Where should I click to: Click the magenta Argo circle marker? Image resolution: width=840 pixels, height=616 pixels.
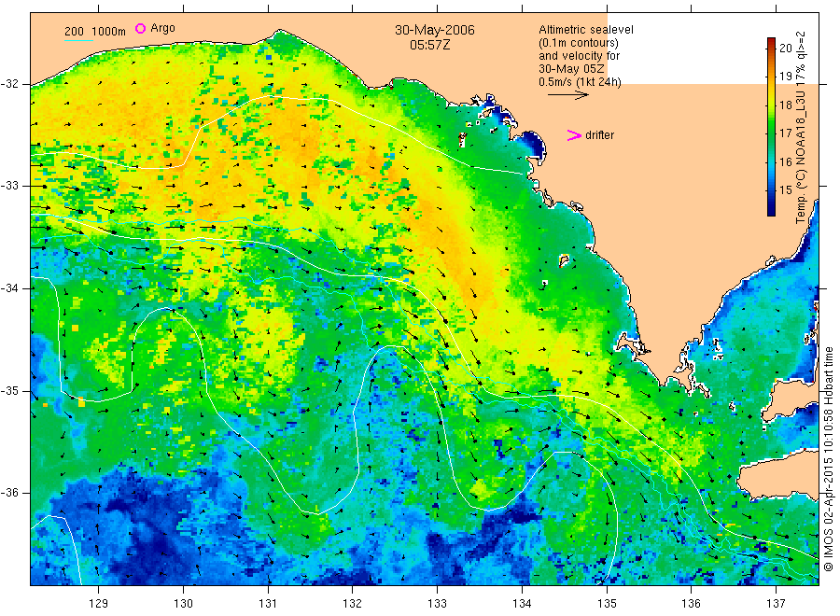[x=140, y=28]
